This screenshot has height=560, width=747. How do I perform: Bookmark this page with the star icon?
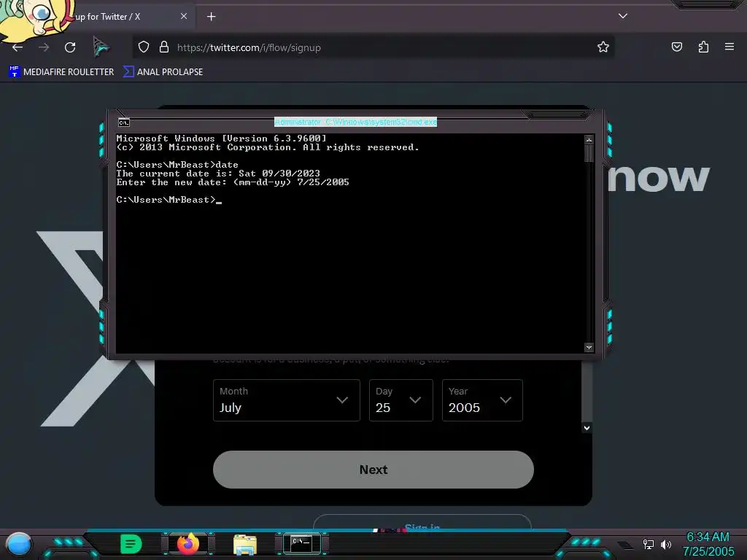(603, 47)
